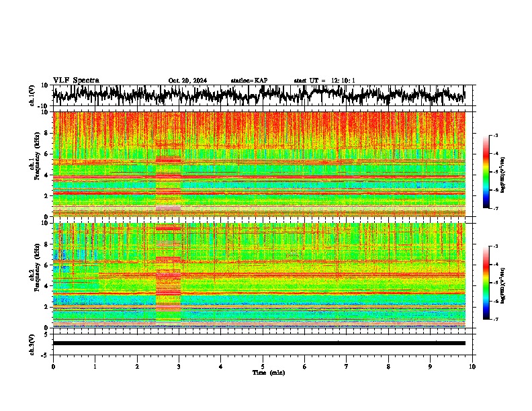The width and height of the screenshot is (532, 411).
Task: Click the "station=KAP" header text
Action: click(249, 81)
